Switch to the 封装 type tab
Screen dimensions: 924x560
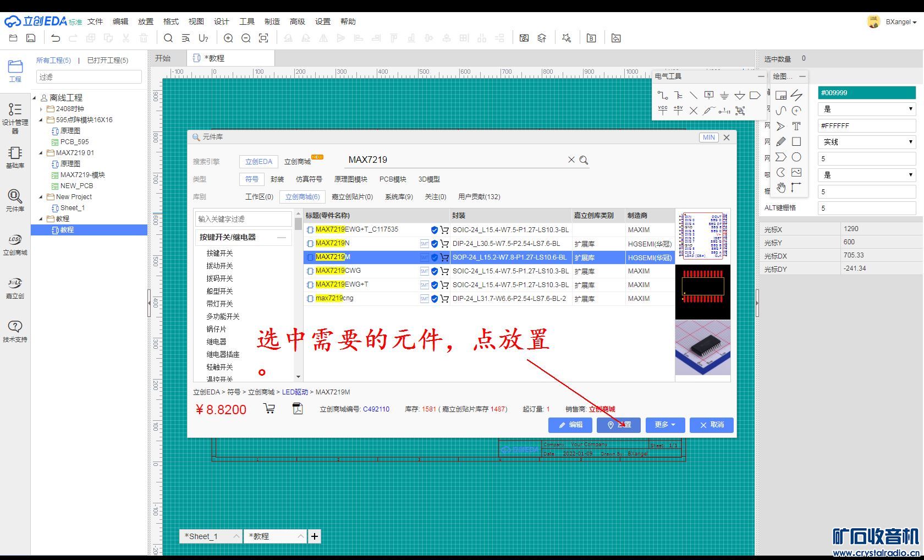277,179
